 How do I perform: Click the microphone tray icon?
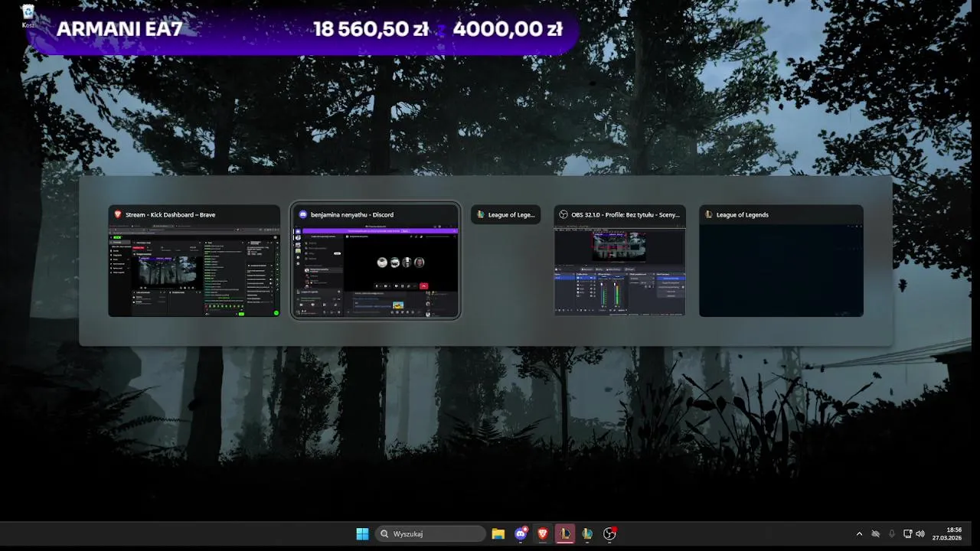[x=892, y=534]
